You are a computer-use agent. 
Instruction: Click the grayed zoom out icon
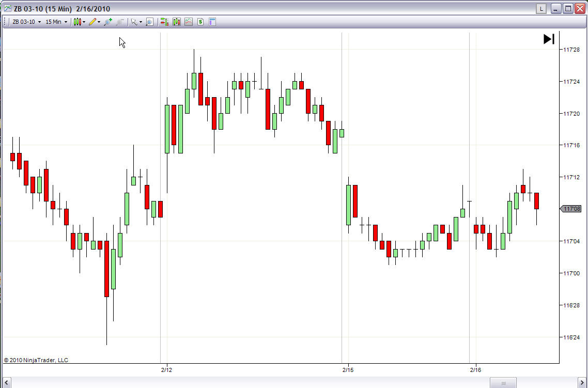(120, 22)
